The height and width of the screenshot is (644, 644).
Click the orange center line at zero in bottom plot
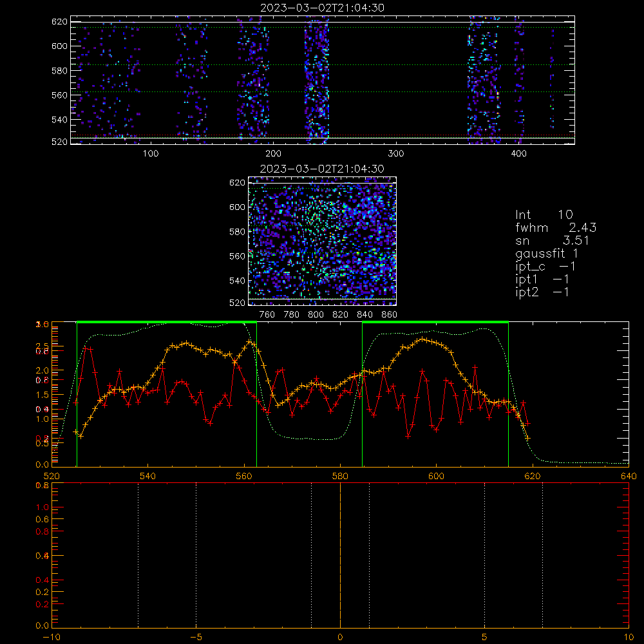[340, 556]
